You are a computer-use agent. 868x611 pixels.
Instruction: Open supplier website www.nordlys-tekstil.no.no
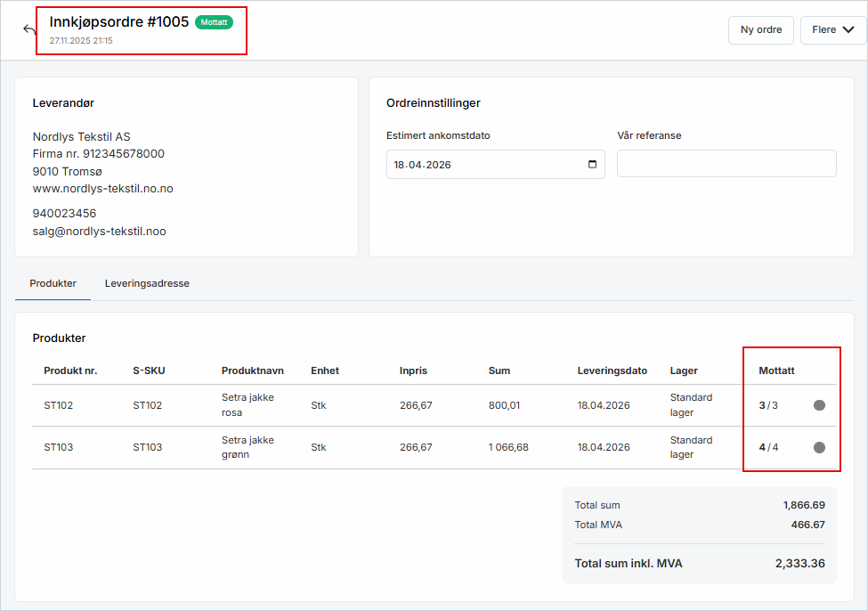(x=102, y=188)
